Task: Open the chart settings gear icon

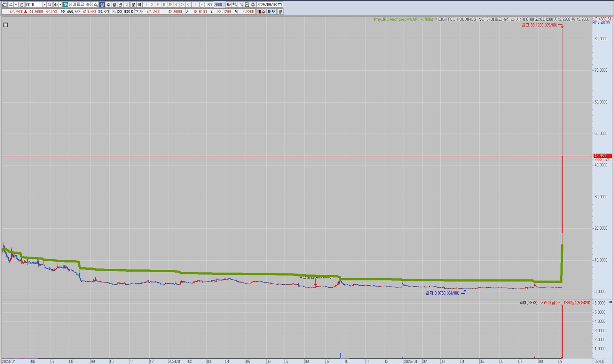Action: [253, 4]
